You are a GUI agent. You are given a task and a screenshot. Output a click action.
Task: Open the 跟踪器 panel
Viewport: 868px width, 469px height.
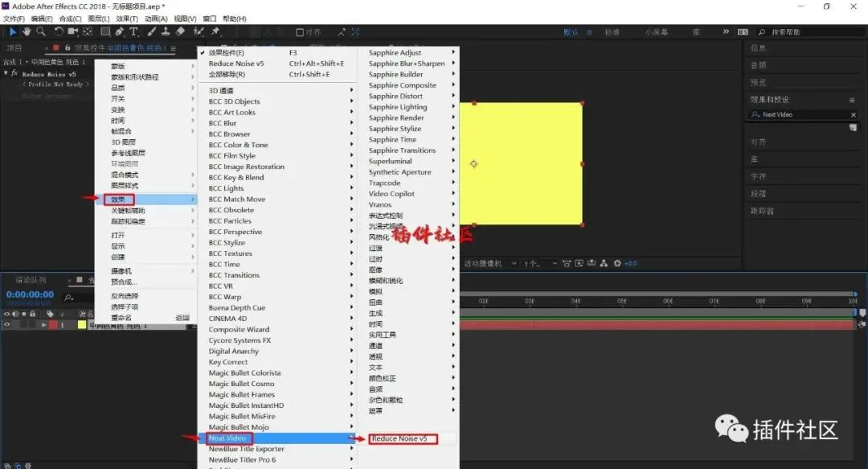[762, 212]
